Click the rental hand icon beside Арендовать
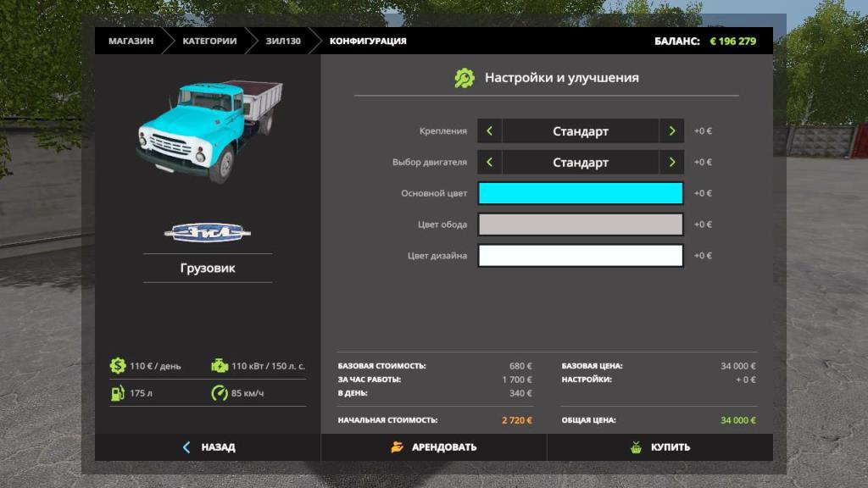868x488 pixels. (x=397, y=447)
